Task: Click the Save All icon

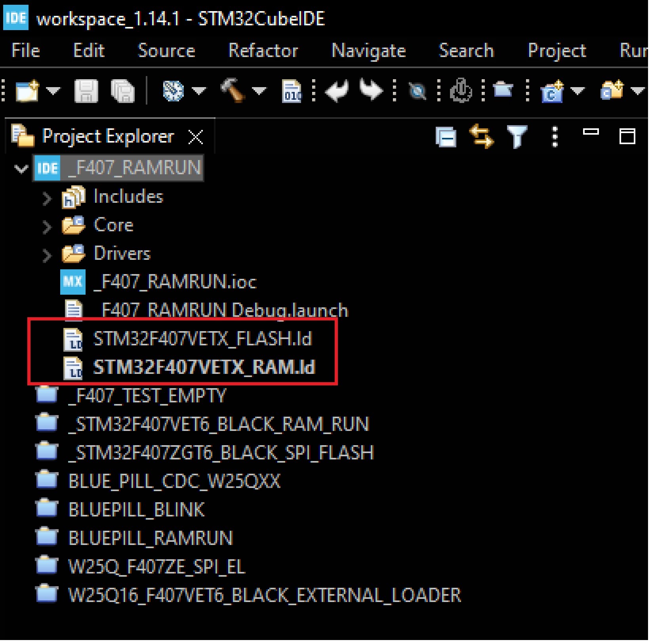Action: 123,91
